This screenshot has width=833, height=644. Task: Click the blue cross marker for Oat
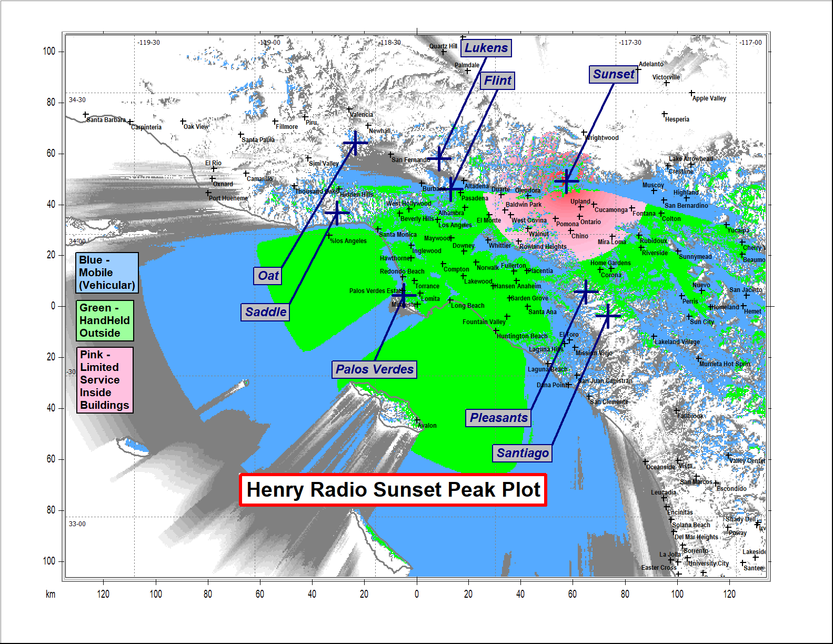[356, 143]
